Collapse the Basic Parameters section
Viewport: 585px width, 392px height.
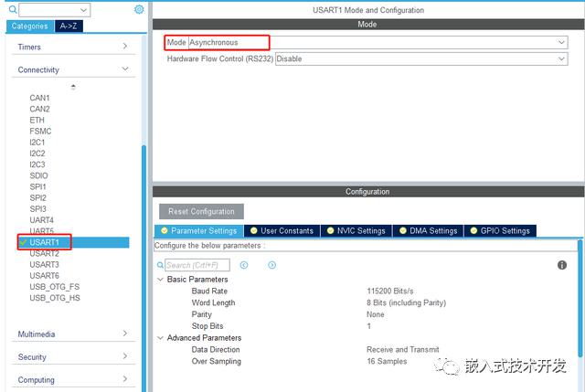(161, 280)
